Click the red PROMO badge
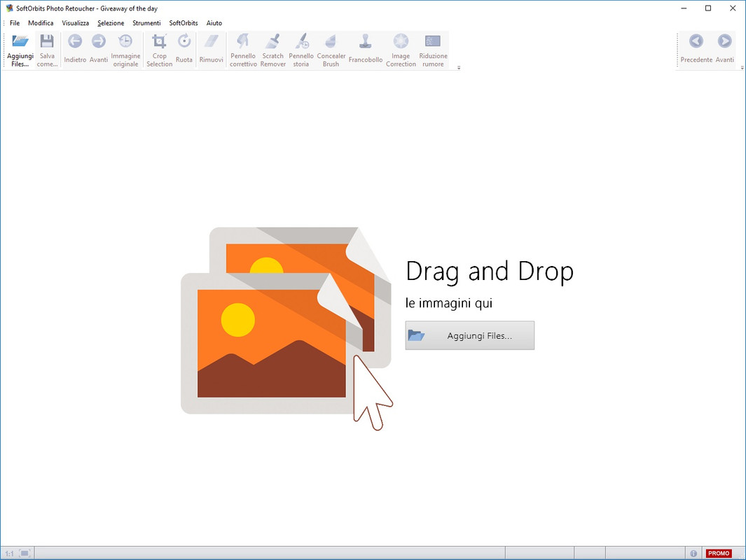The image size is (746, 560). click(x=719, y=553)
